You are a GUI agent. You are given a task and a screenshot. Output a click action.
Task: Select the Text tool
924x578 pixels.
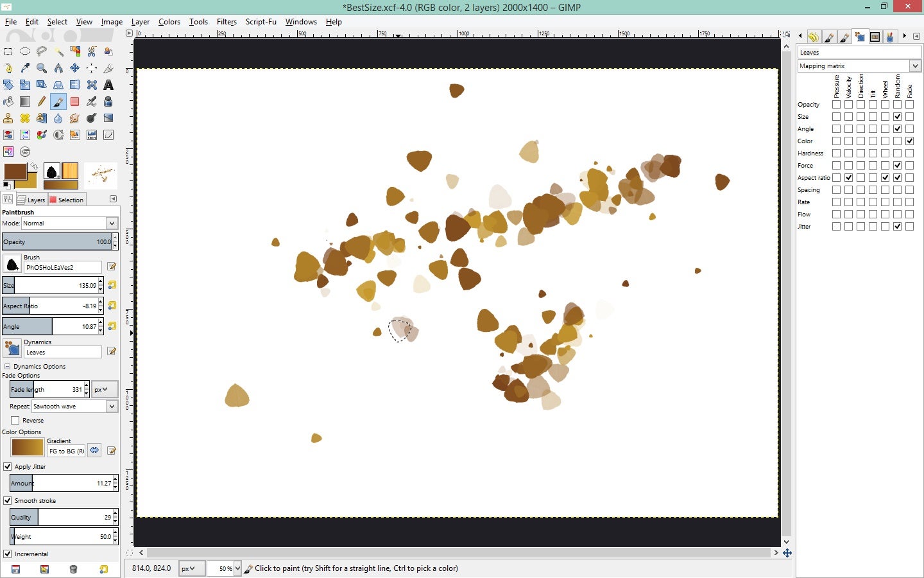(x=108, y=84)
